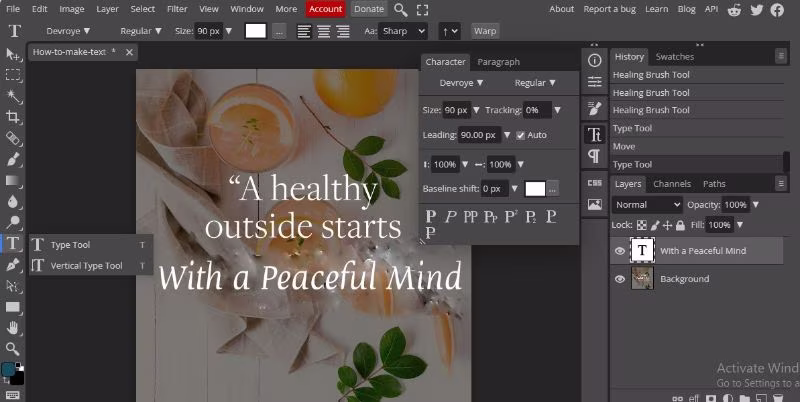The image size is (800, 402).
Task: Toggle the lock all padlock
Action: (680, 225)
